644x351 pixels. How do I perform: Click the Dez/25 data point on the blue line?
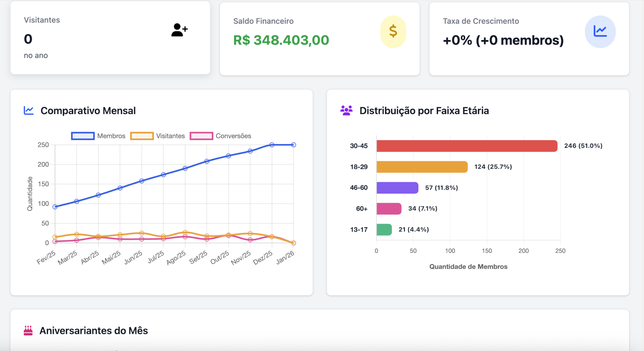(271, 144)
